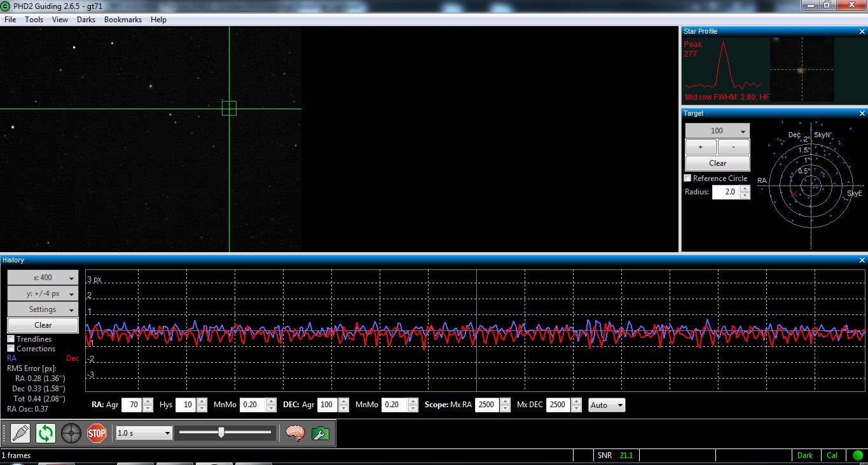Image resolution: width=868 pixels, height=465 pixels.
Task: Click the DEC MnMo input field
Action: [x=394, y=405]
